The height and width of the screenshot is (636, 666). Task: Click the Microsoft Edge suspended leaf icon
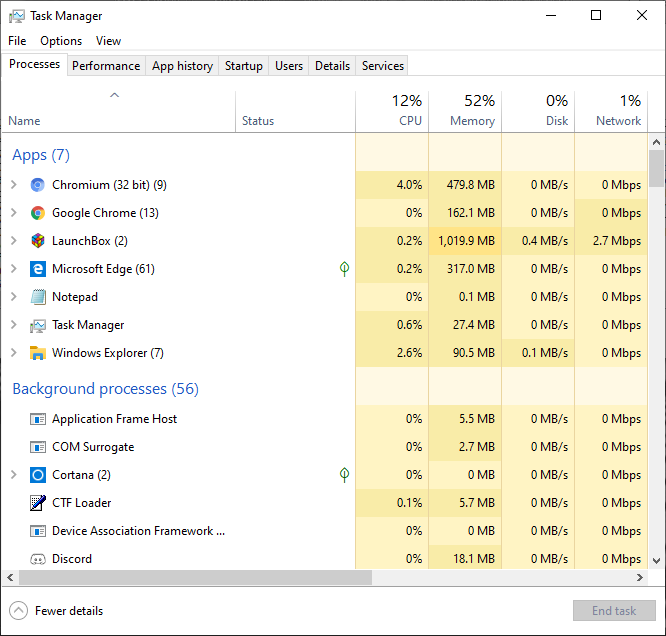[x=344, y=269]
